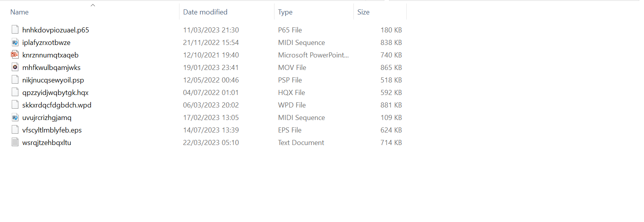Screen dimensions: 644x222
Task: Click the 109 KB size cell
Action: coord(391,118)
